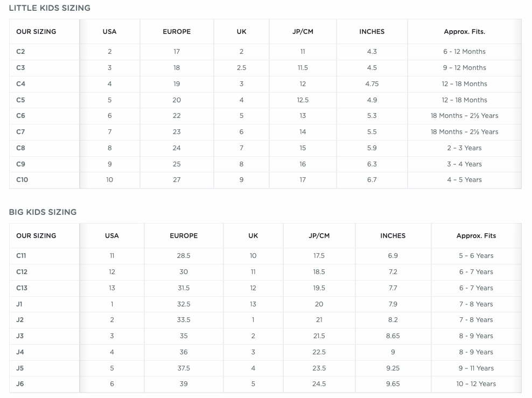Click the 4.75 inches cell

click(372, 84)
